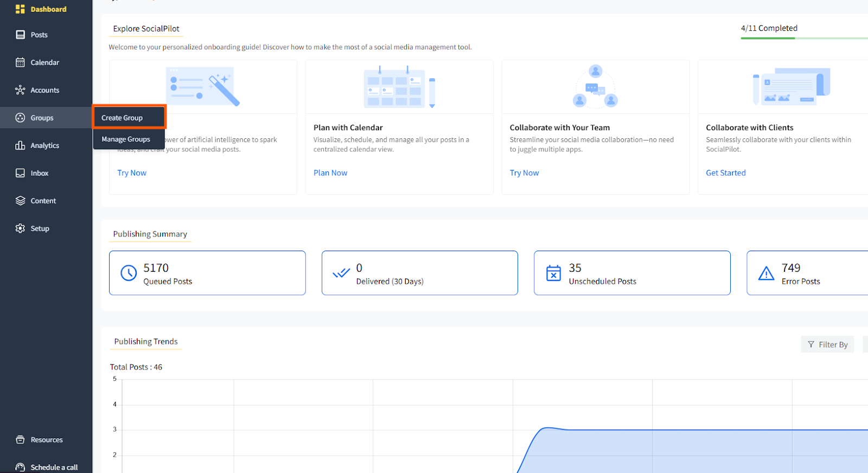Click the Plan with Calendar illustration
This screenshot has width=868, height=473.
tap(399, 87)
